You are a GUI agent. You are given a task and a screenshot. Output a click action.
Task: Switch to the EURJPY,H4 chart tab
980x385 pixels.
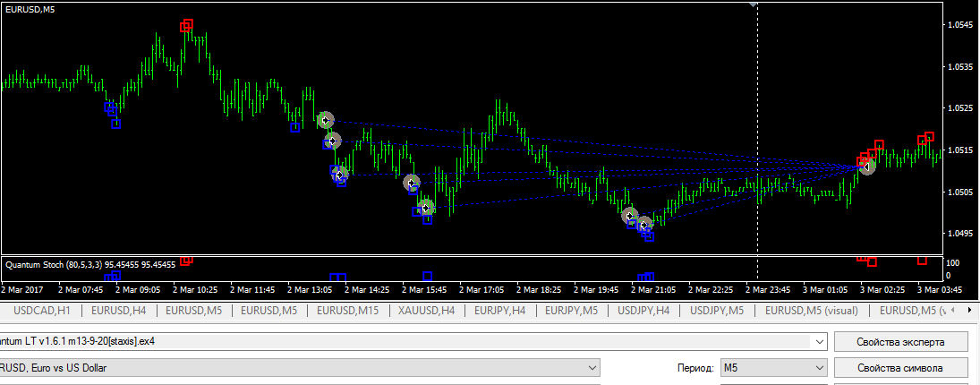pos(502,310)
